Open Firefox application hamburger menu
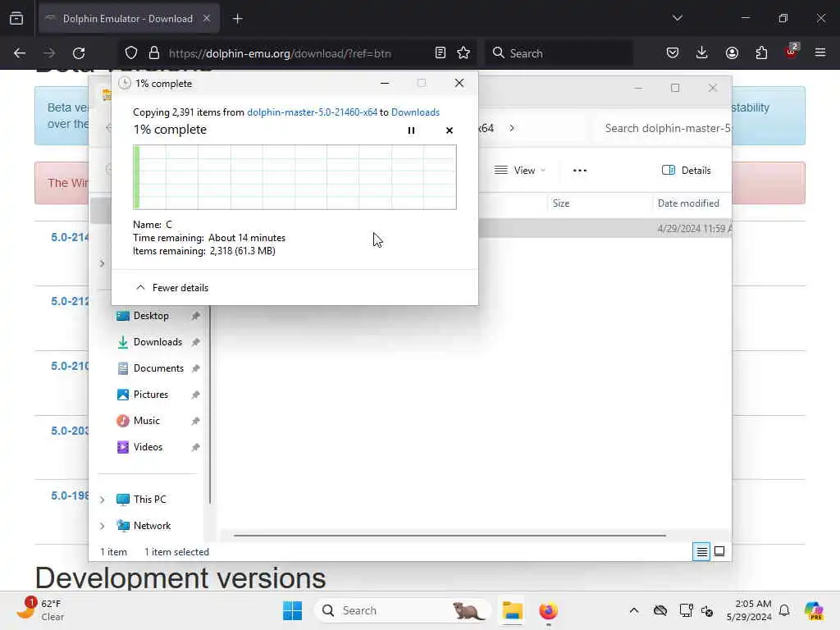840x630 pixels. [820, 53]
